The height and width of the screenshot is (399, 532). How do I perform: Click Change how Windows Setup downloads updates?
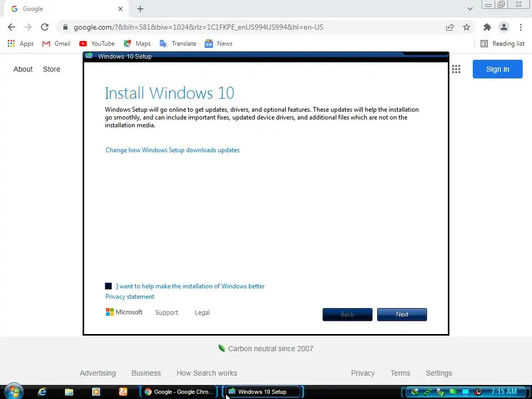172,150
